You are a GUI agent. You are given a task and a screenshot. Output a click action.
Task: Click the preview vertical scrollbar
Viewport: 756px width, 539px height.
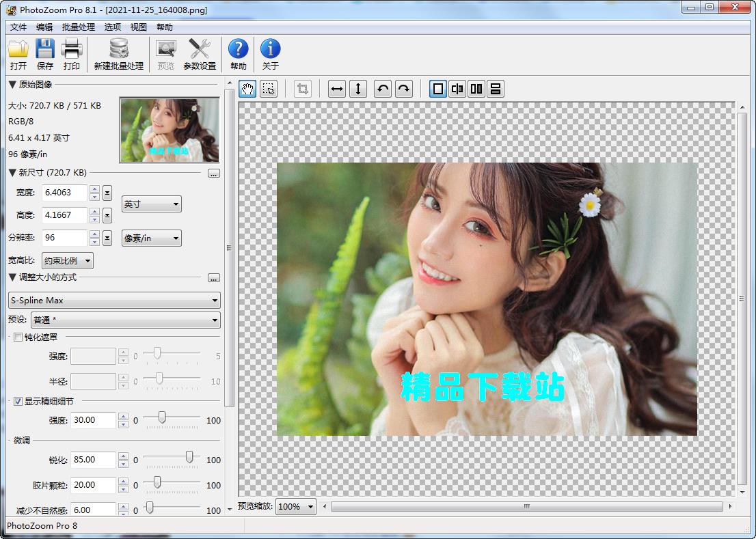click(742, 299)
